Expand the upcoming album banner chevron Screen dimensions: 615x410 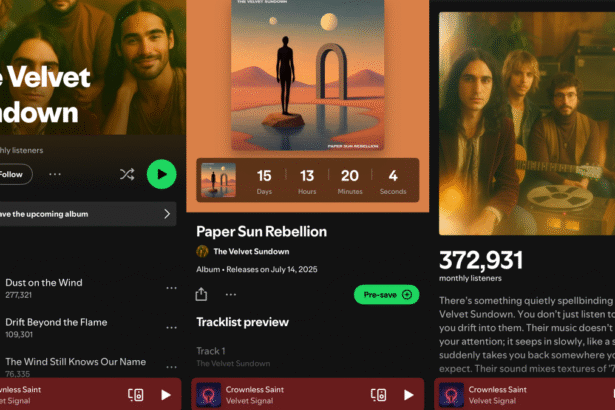(167, 214)
